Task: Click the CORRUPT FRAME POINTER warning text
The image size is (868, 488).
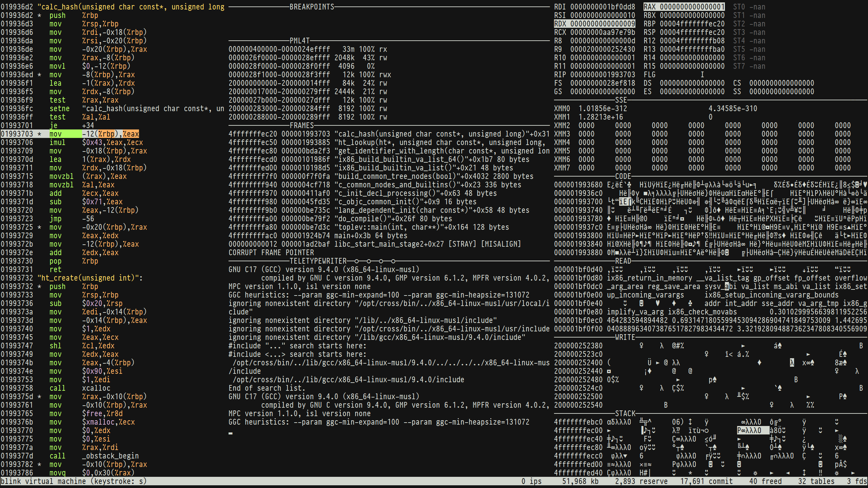Action: point(271,252)
